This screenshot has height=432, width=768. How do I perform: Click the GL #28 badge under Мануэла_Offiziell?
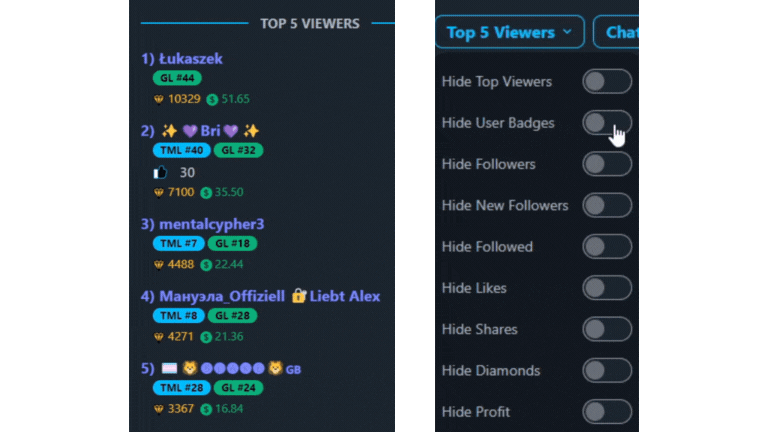coord(232,316)
